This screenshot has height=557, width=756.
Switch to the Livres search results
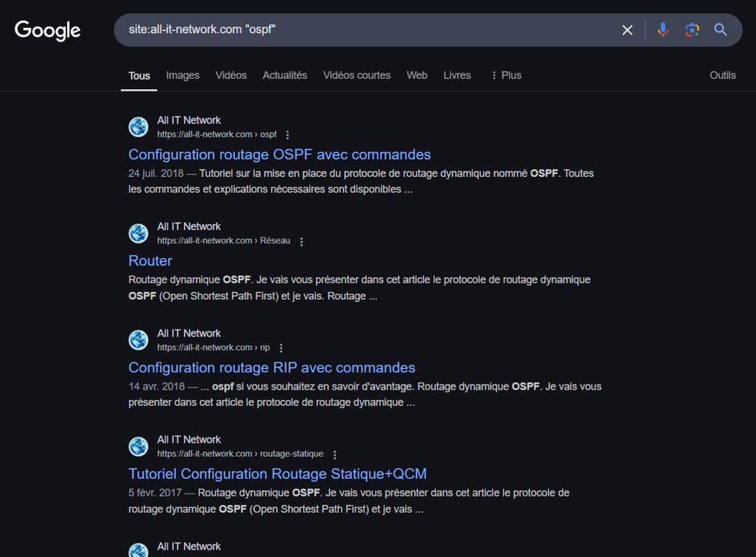click(x=456, y=75)
